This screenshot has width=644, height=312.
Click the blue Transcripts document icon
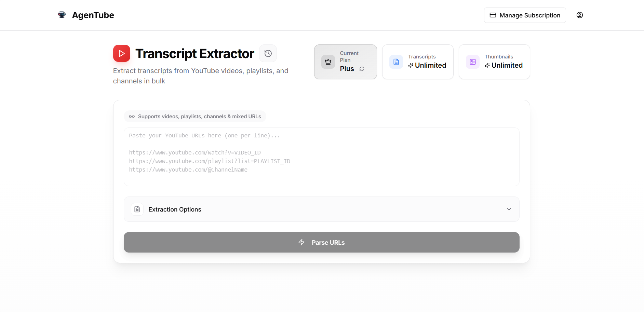pos(396,62)
